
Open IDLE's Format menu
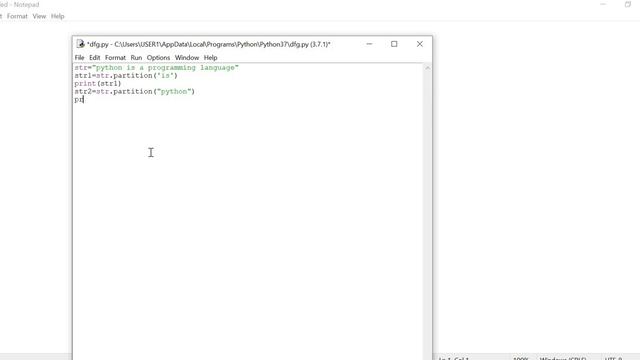[115, 58]
